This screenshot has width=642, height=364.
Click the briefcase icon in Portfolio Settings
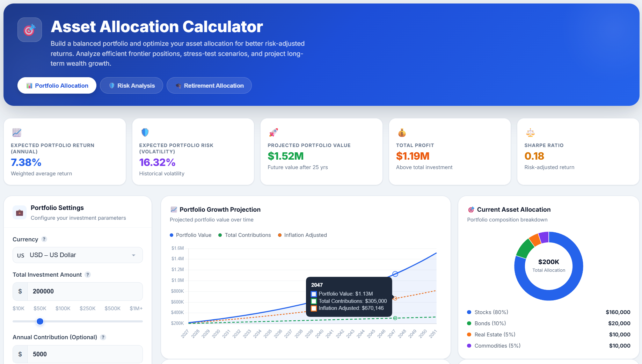click(20, 212)
